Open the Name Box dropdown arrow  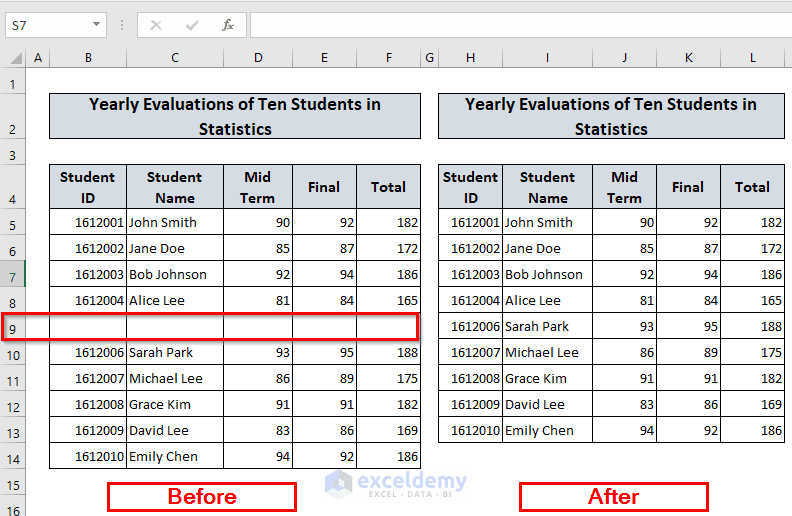pyautogui.click(x=96, y=24)
